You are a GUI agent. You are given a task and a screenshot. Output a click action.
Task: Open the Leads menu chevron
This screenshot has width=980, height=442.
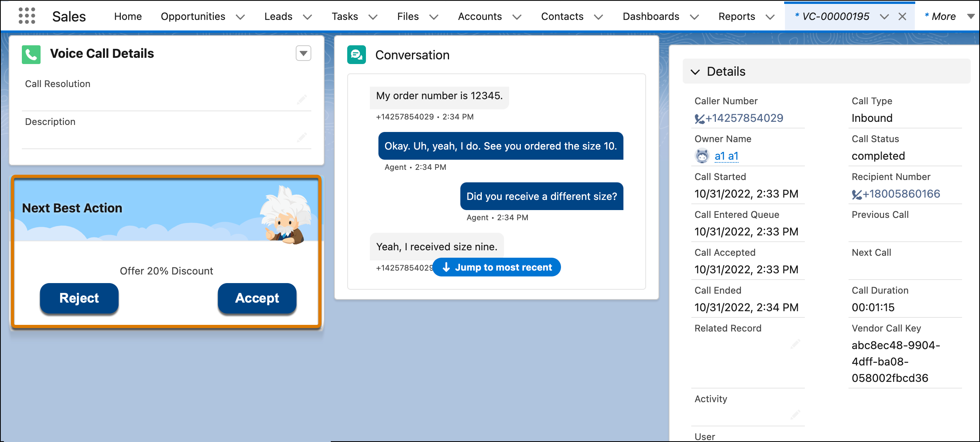[x=307, y=17]
